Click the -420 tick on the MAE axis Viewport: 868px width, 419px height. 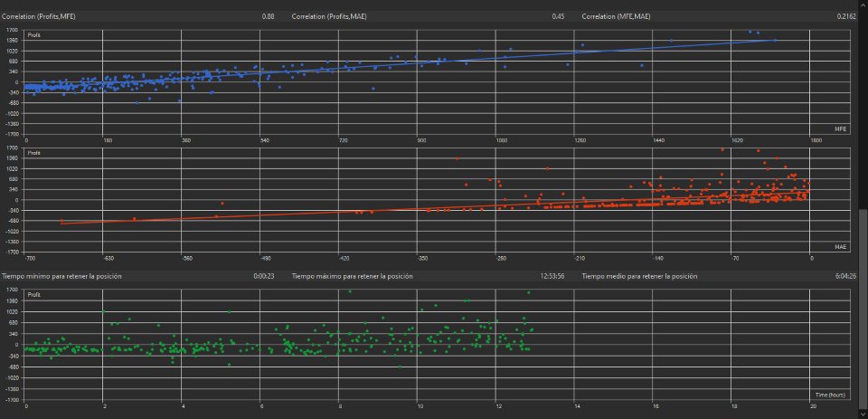point(344,258)
